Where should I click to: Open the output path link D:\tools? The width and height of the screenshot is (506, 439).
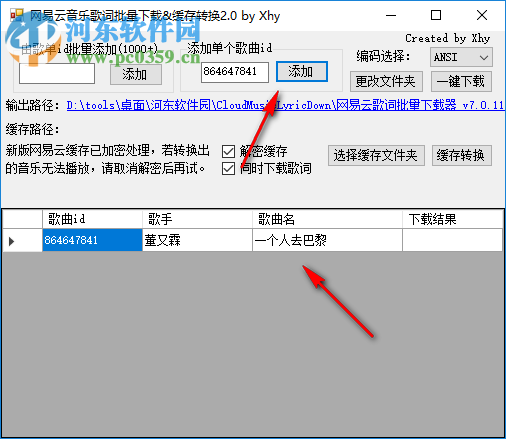285,105
